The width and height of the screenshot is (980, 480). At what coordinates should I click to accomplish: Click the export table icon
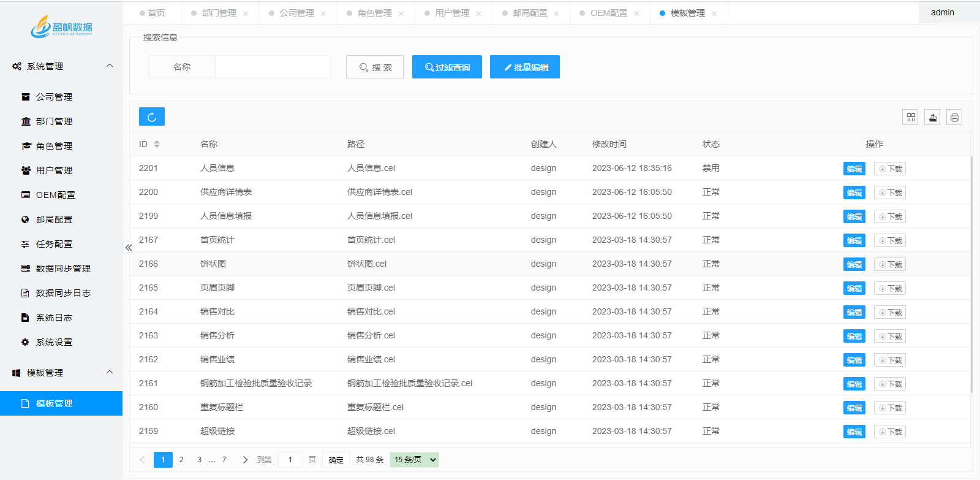(932, 117)
